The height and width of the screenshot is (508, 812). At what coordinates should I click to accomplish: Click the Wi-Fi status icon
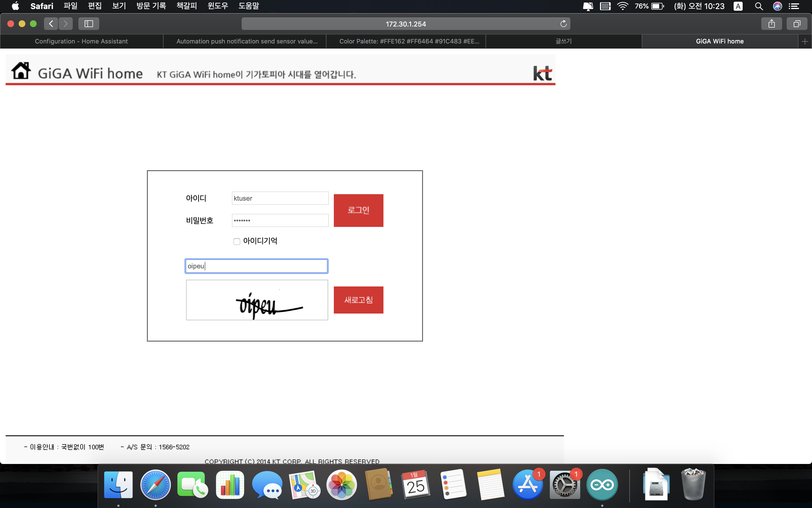coord(623,6)
